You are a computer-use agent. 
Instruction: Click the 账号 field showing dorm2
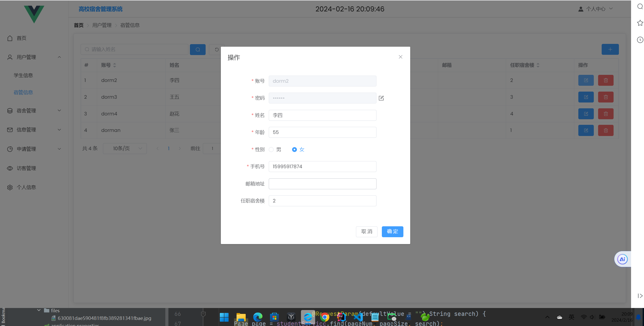tap(322, 81)
